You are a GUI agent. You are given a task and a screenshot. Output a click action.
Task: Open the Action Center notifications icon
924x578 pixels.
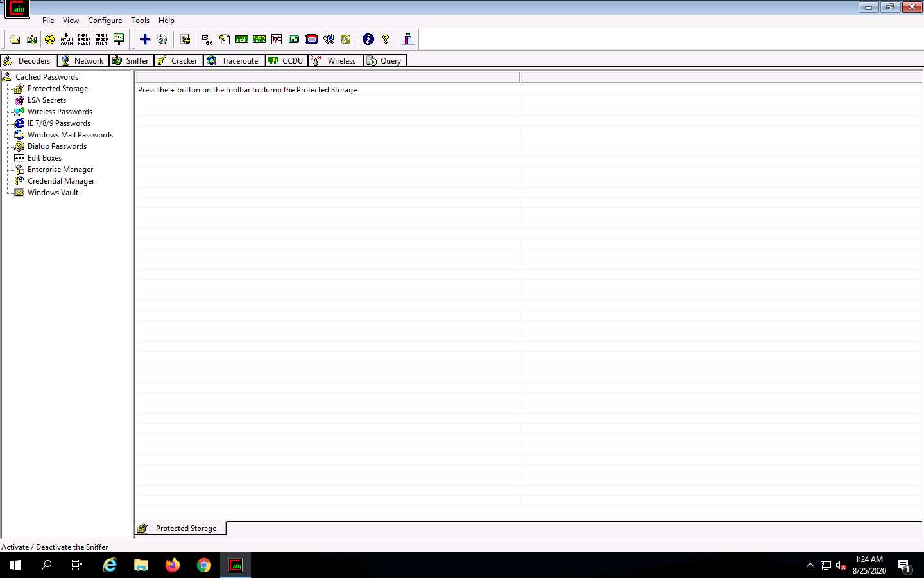(904, 565)
